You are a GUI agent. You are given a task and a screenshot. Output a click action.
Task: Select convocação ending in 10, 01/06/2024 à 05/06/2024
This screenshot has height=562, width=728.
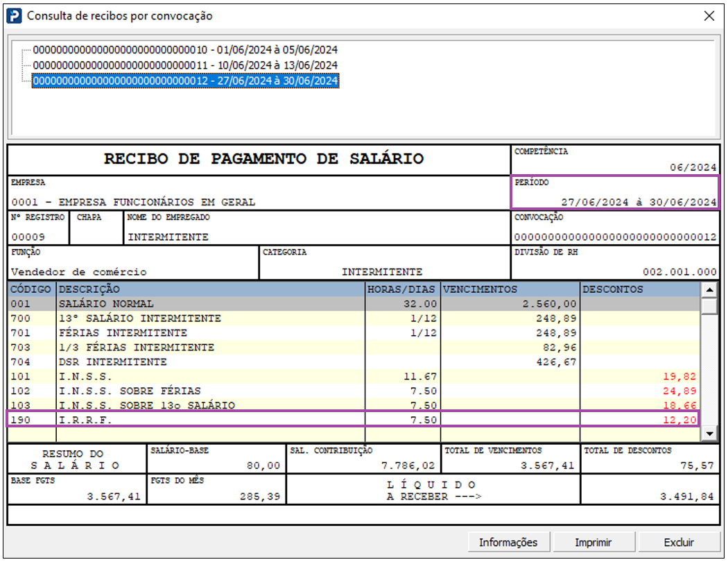pyautogui.click(x=185, y=50)
